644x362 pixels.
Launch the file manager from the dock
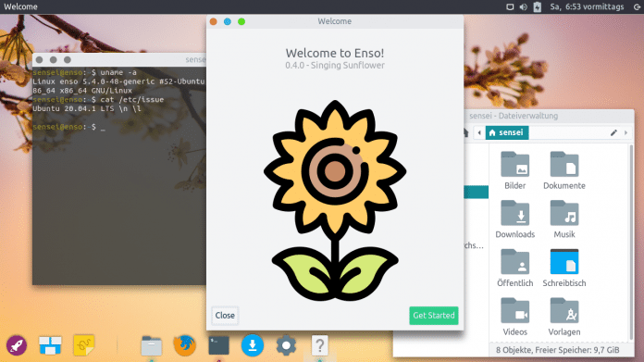[x=151, y=345]
